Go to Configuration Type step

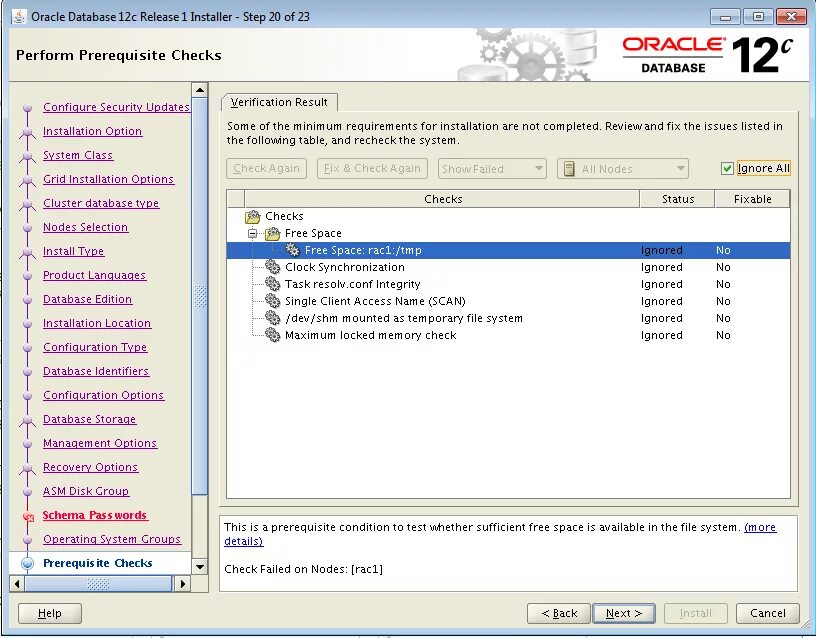pos(95,347)
